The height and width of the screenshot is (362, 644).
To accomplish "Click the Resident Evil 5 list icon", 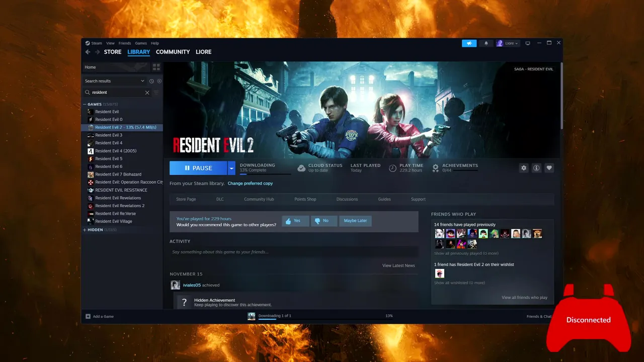I will [x=91, y=159].
